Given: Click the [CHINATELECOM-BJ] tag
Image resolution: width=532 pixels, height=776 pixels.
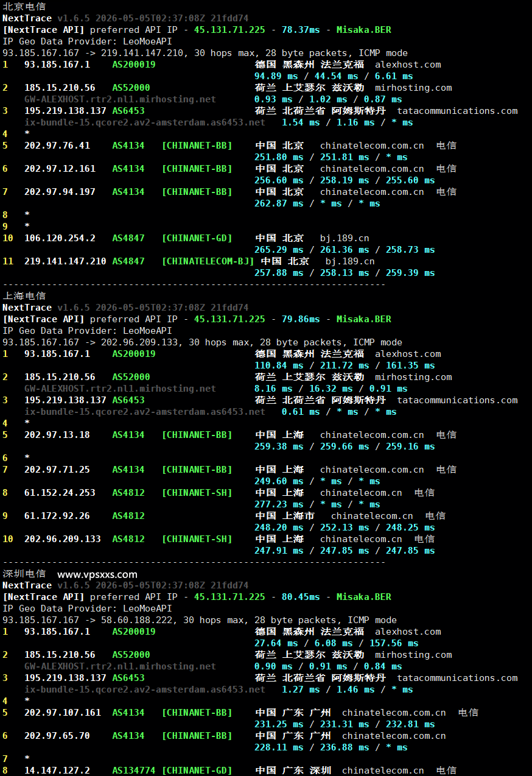Looking at the screenshot, I should click(x=208, y=261).
